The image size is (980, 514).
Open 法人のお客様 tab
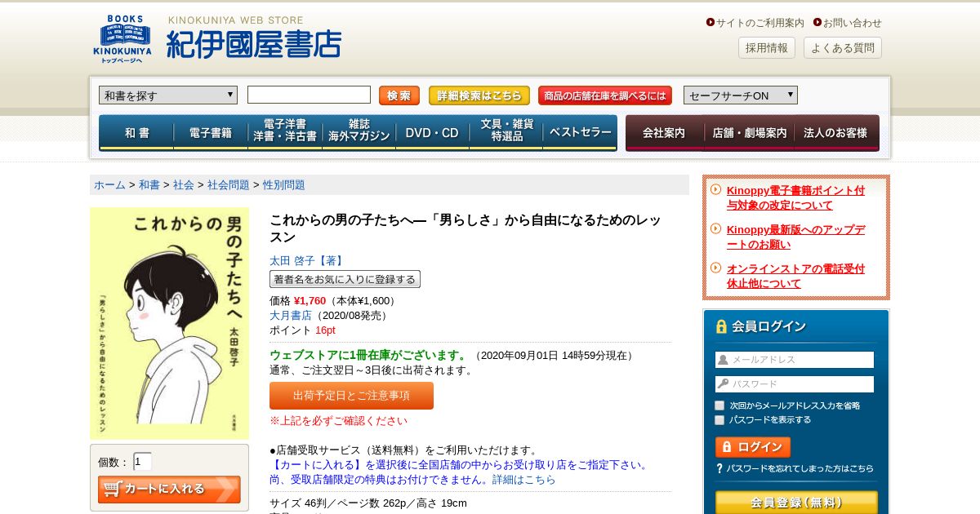click(836, 132)
